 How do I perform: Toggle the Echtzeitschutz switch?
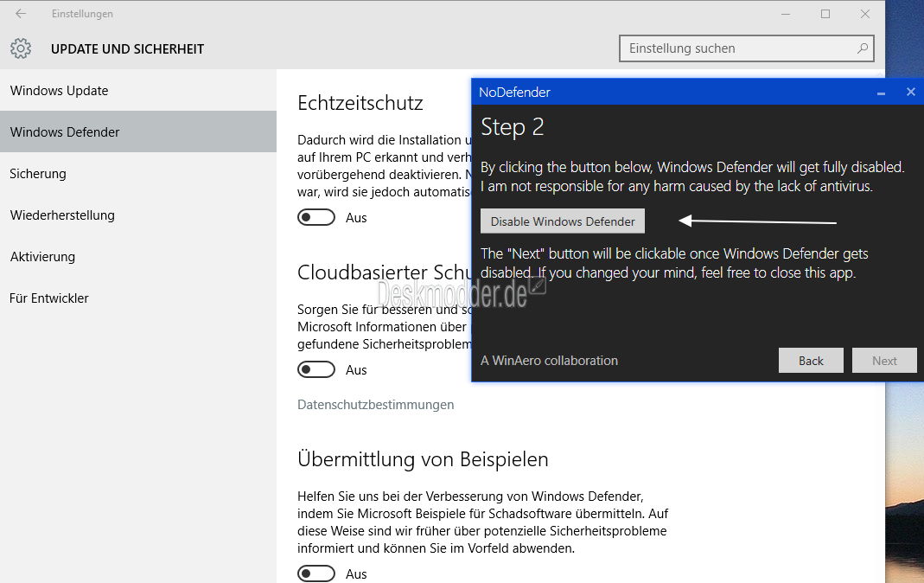(x=315, y=217)
